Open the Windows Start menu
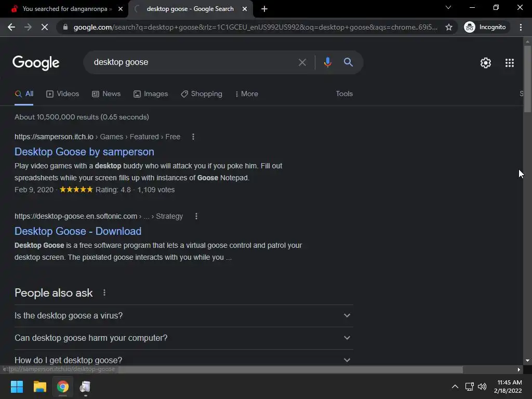Image resolution: width=532 pixels, height=399 pixels. point(17,387)
